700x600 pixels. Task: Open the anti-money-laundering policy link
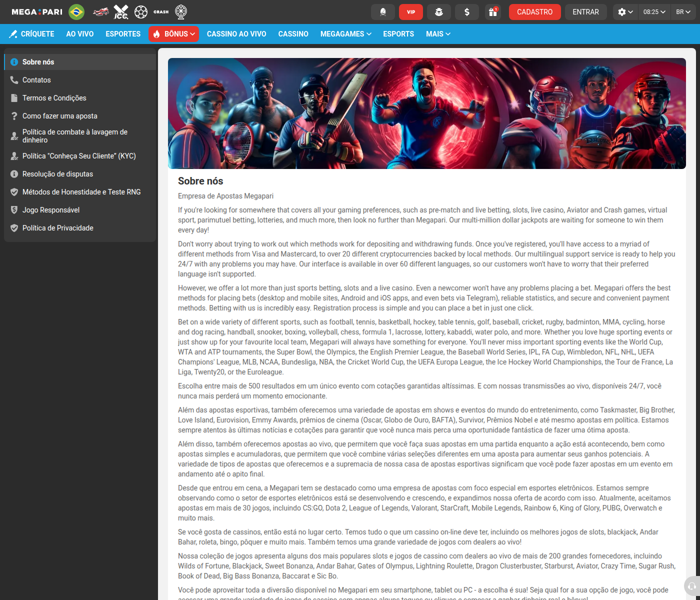click(x=80, y=136)
